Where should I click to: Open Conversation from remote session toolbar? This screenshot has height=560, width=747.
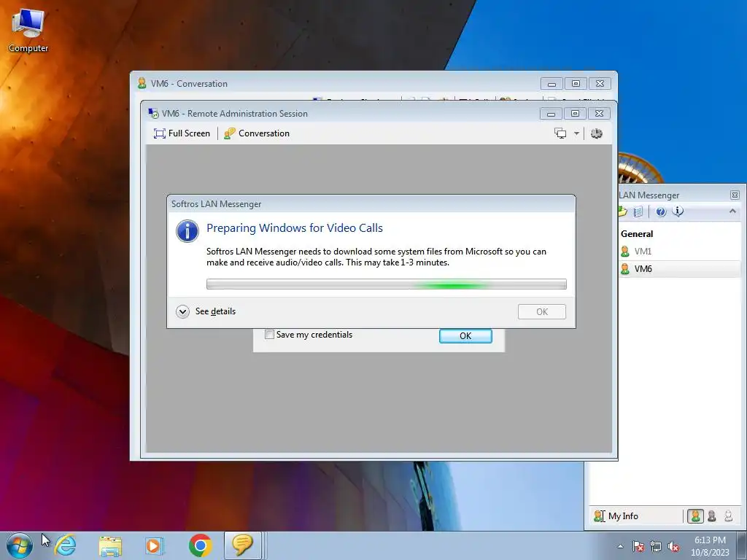point(257,133)
